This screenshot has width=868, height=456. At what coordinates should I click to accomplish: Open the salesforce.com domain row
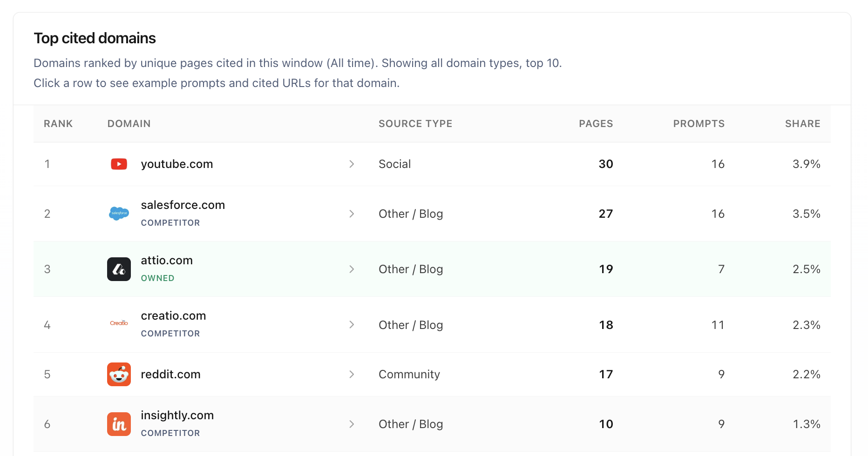(432, 214)
